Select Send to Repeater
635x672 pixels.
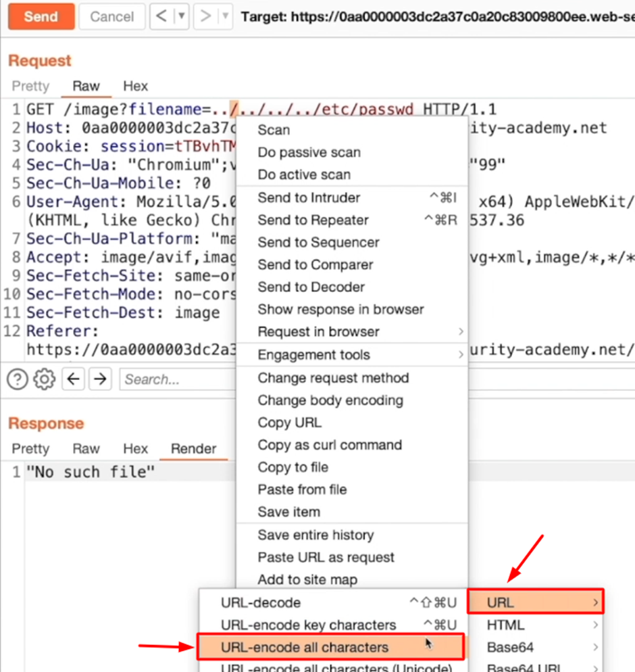(352, 220)
